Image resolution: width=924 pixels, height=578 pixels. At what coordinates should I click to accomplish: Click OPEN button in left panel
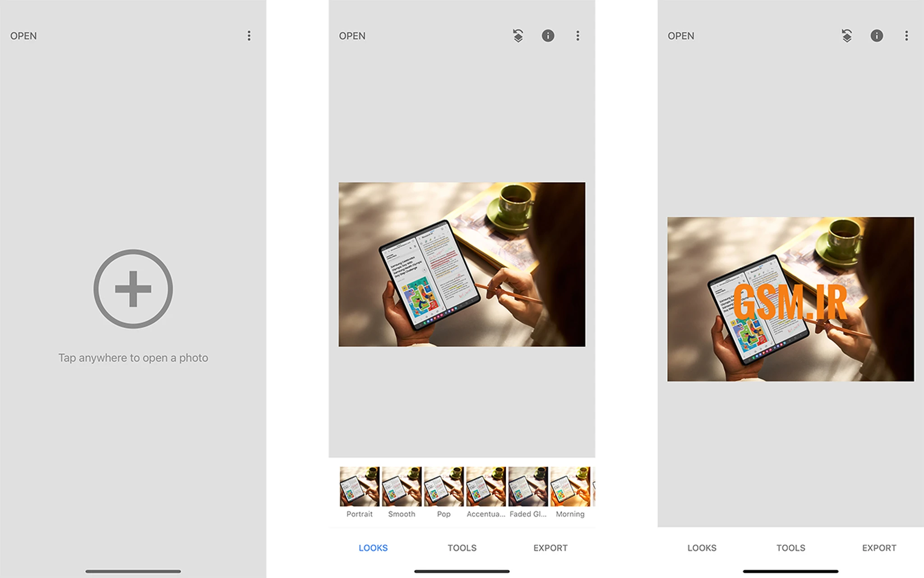coord(23,35)
